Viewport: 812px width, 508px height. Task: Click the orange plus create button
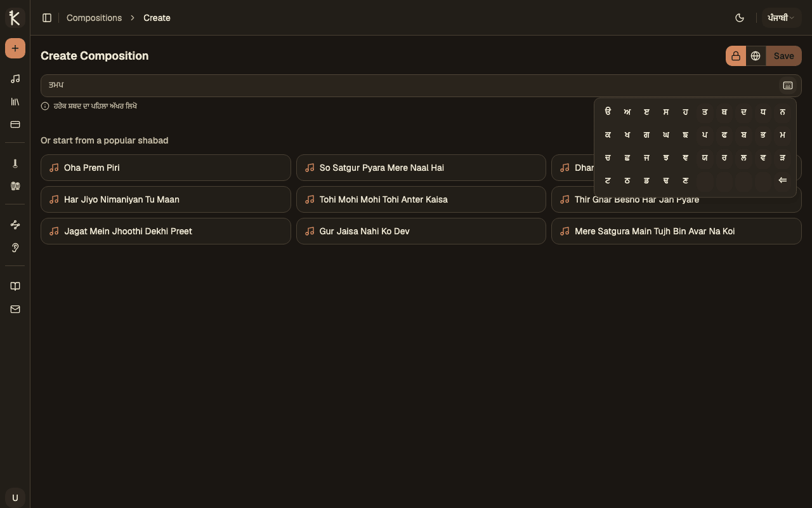point(15,48)
